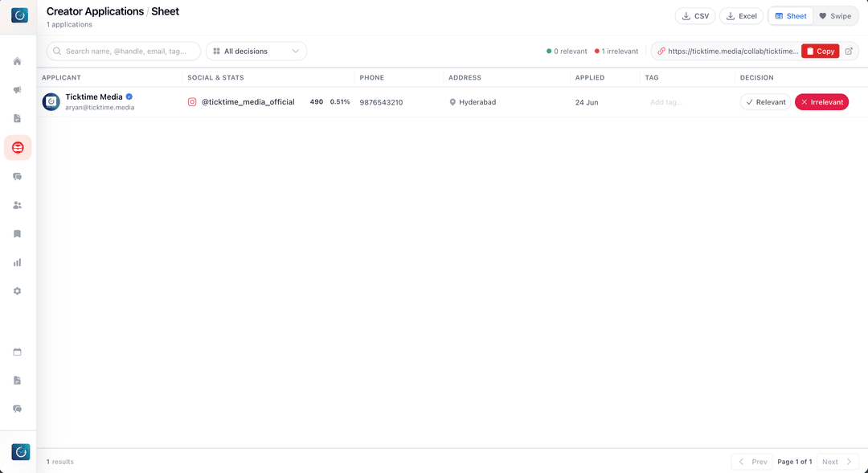Switch to Swipe view
This screenshot has height=473, width=868.
(x=835, y=16)
